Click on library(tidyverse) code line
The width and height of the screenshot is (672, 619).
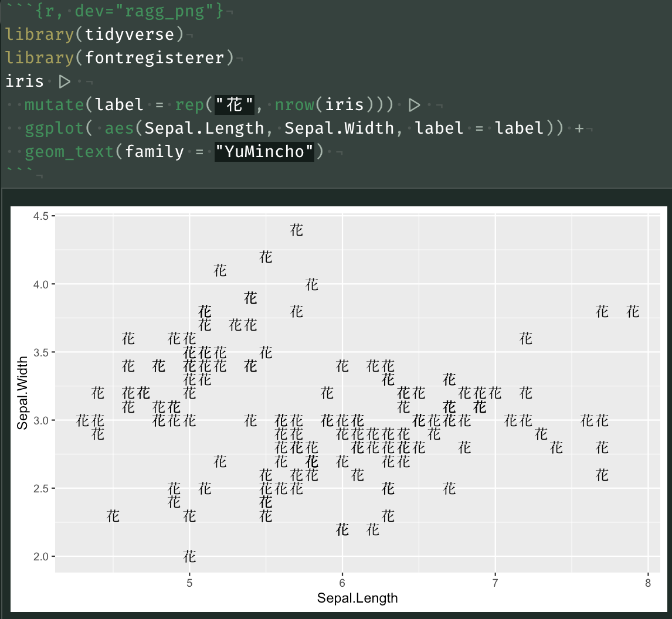coord(94,34)
